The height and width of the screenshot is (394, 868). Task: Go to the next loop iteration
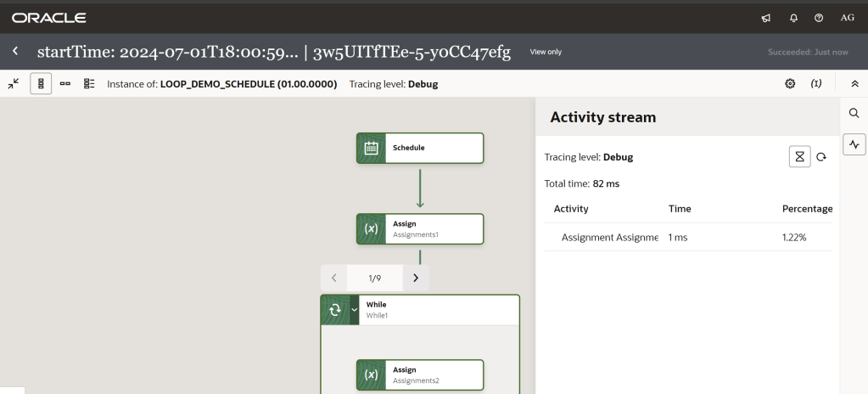(x=415, y=278)
